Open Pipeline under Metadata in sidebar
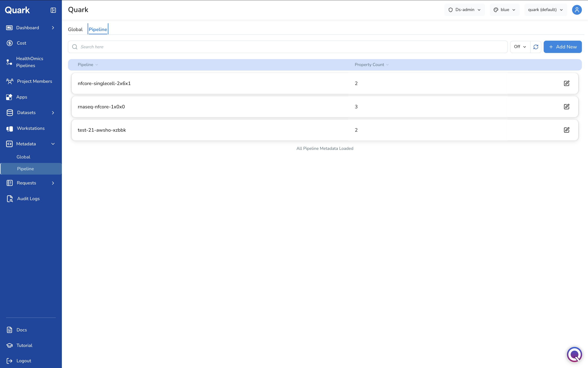 (31, 169)
